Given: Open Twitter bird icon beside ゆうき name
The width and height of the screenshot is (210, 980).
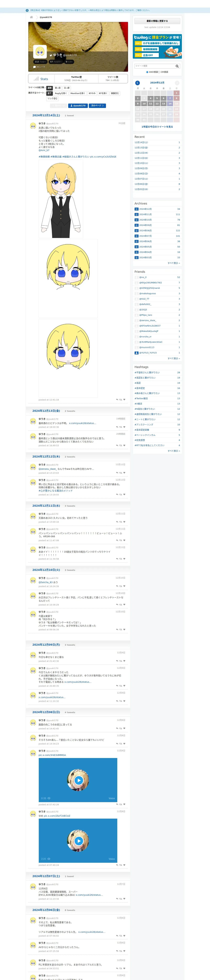Looking at the screenshot, I should (x=51, y=55).
